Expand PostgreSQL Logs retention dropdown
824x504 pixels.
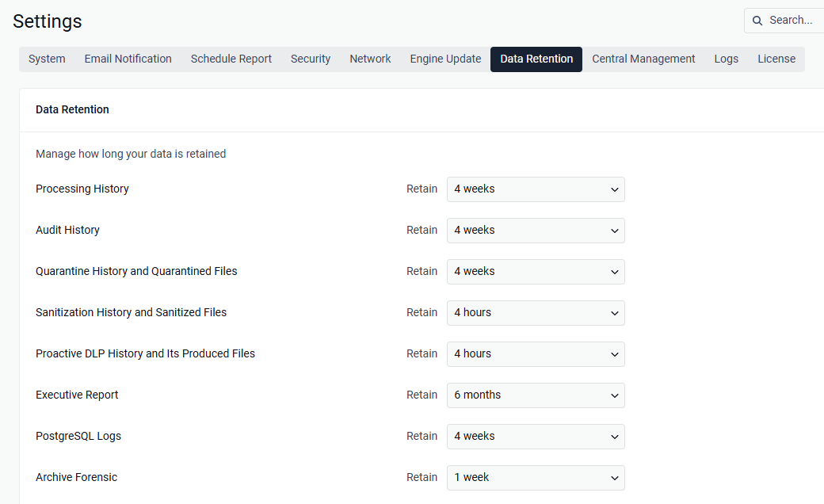click(x=536, y=436)
